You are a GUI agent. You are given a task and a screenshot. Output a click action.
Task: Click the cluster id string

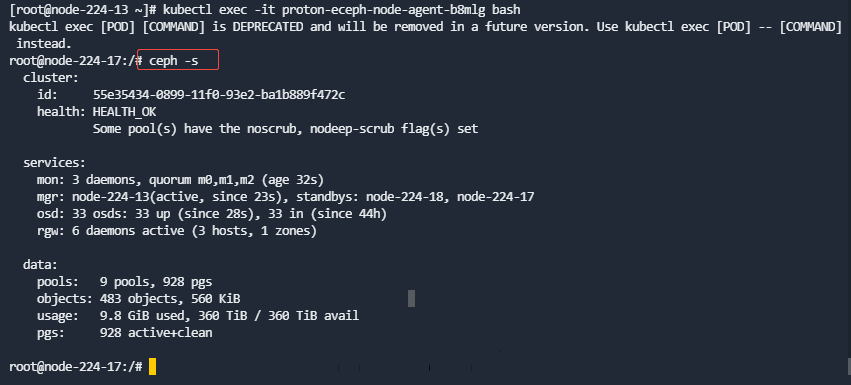219,95
